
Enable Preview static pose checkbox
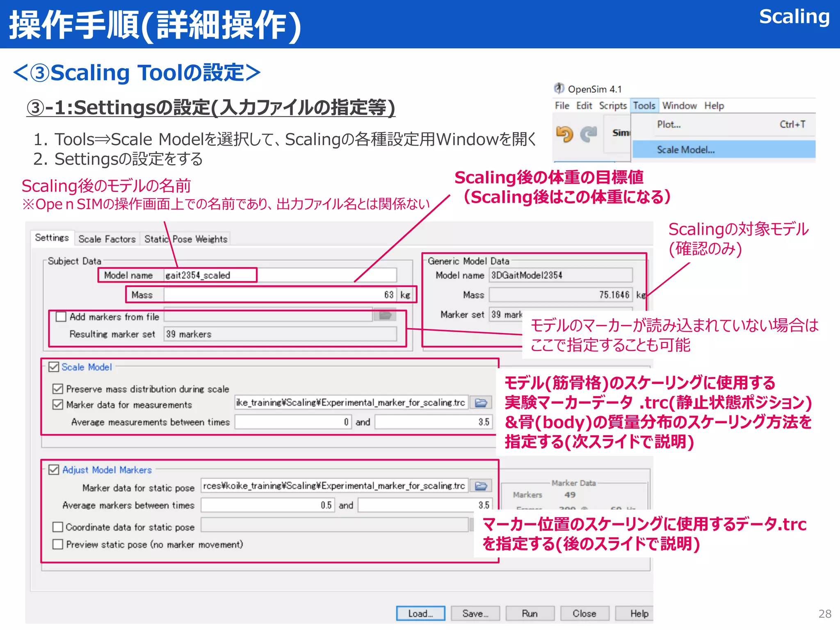click(x=58, y=544)
